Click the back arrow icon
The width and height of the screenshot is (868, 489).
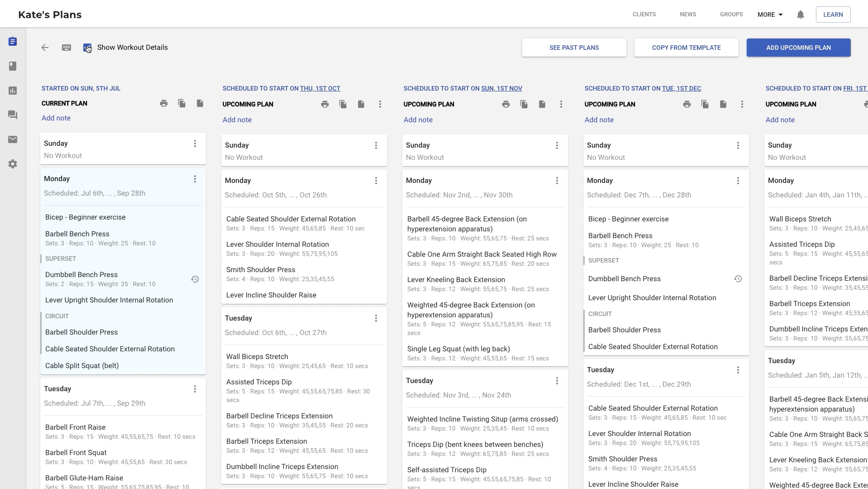(45, 48)
